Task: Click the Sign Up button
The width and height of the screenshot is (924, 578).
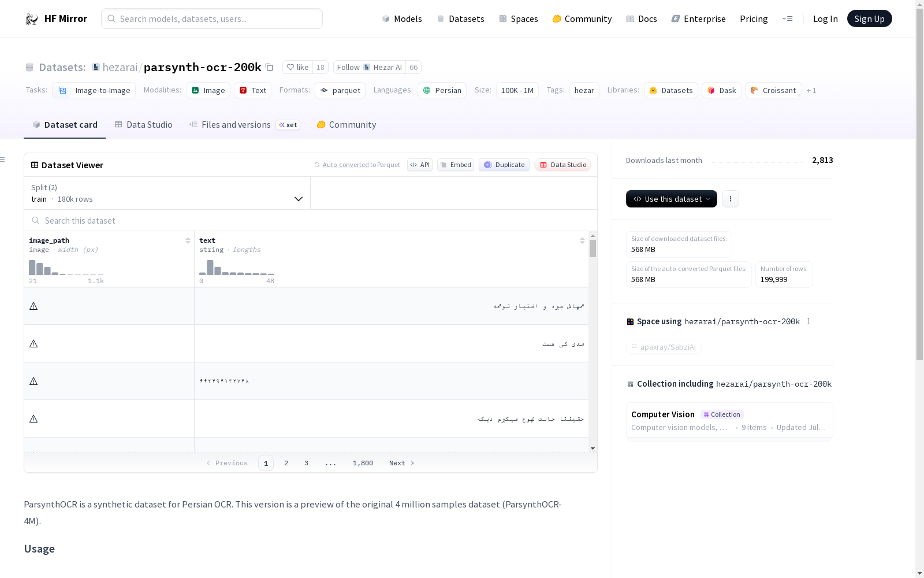Action: [869, 18]
